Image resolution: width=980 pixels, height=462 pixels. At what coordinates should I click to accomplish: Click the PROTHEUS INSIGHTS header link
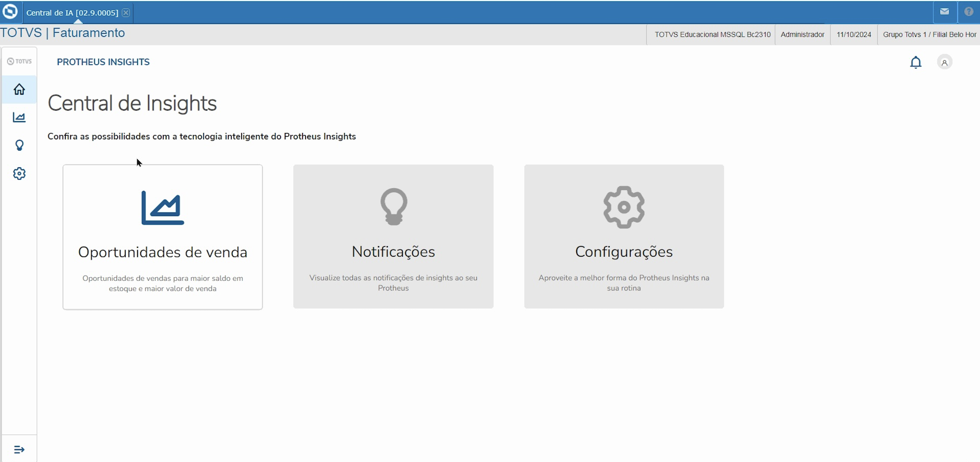pyautogui.click(x=103, y=62)
